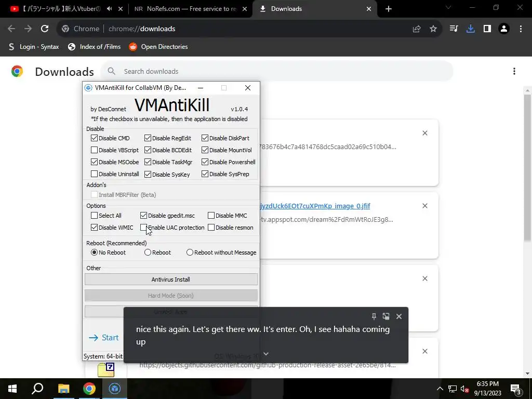The image size is (532, 399).
Task: Open the notification center icon
Action: coord(516,389)
